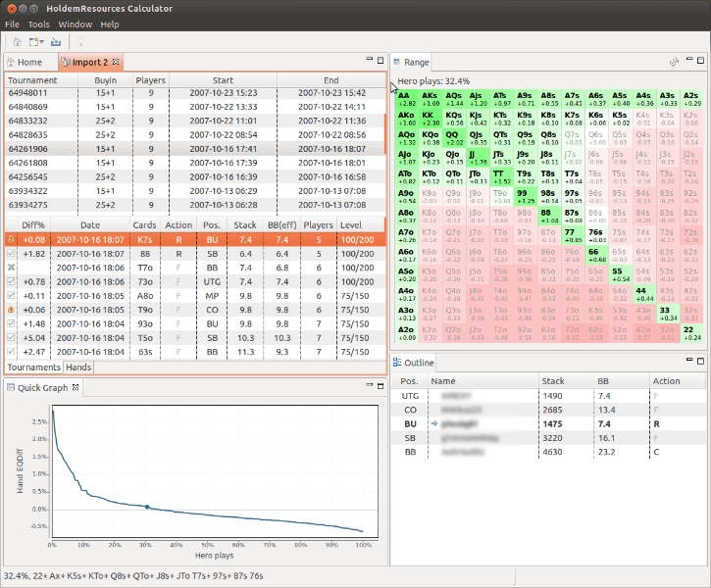Image resolution: width=711 pixels, height=588 pixels.
Task: Minimize the Import editor panel
Action: [x=369, y=59]
